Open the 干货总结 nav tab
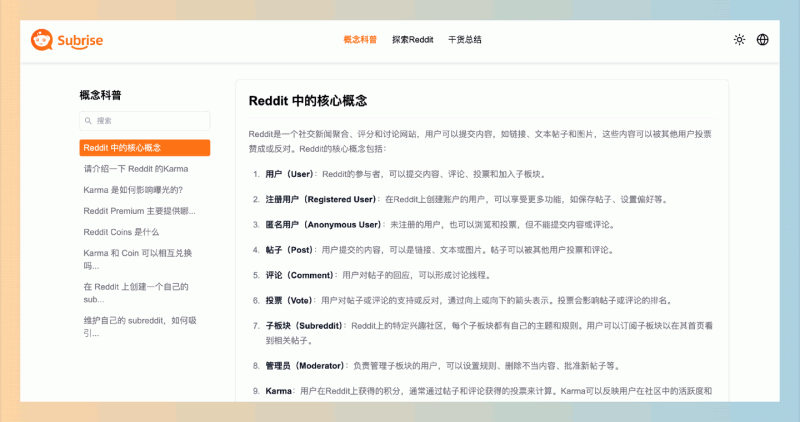 click(x=464, y=39)
